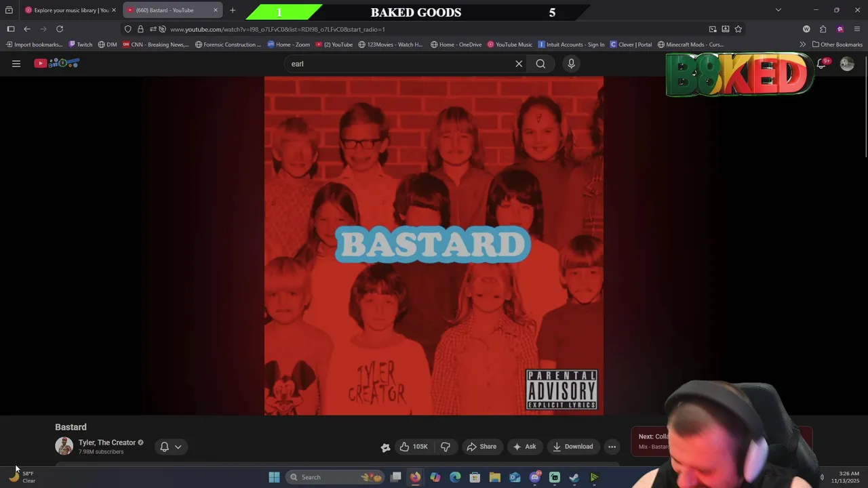Share the Bastard video
This screenshot has width=868, height=488.
coord(481,447)
